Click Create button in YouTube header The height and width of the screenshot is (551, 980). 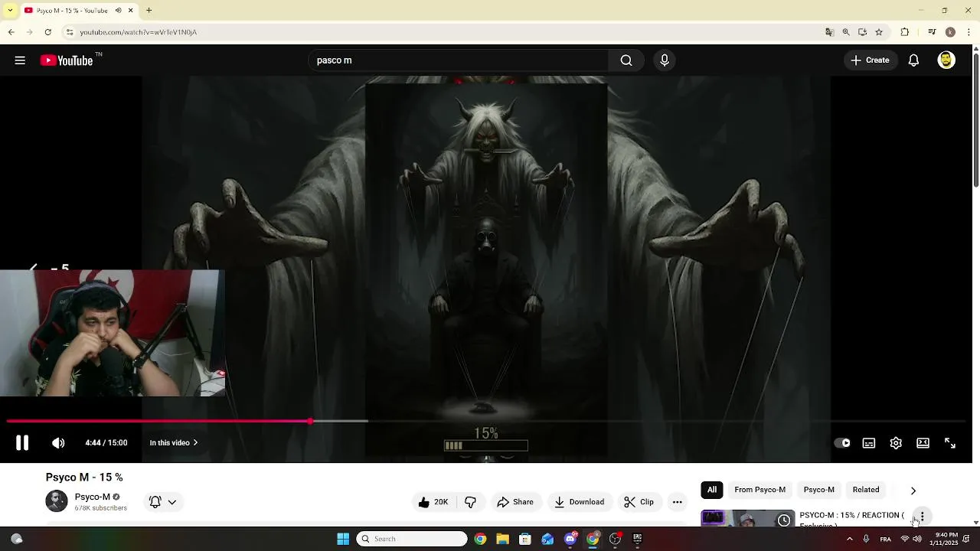[871, 60]
